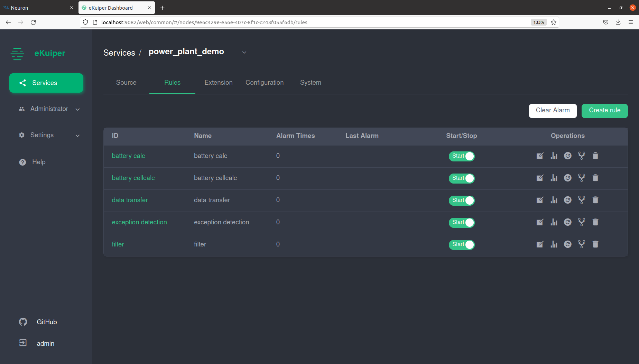Screen dimensions: 639x364
Task: Open the battery cellcalc ID link
Action: coord(133,178)
